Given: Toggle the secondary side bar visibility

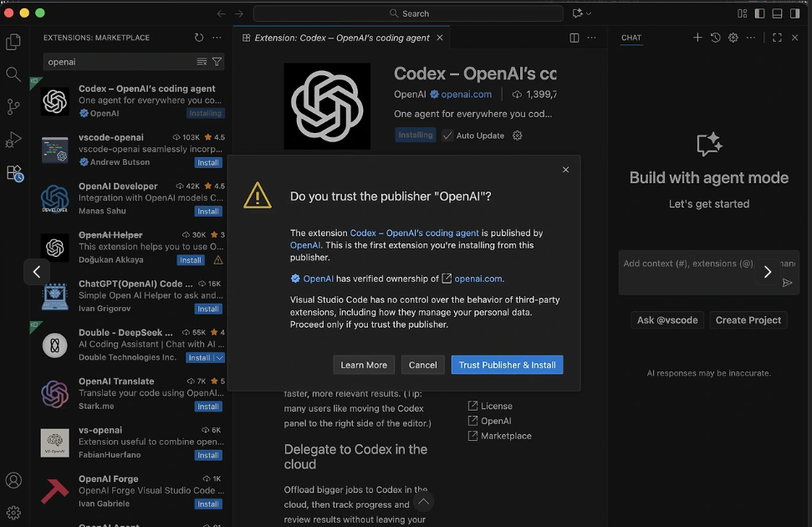Looking at the screenshot, I should [795, 13].
